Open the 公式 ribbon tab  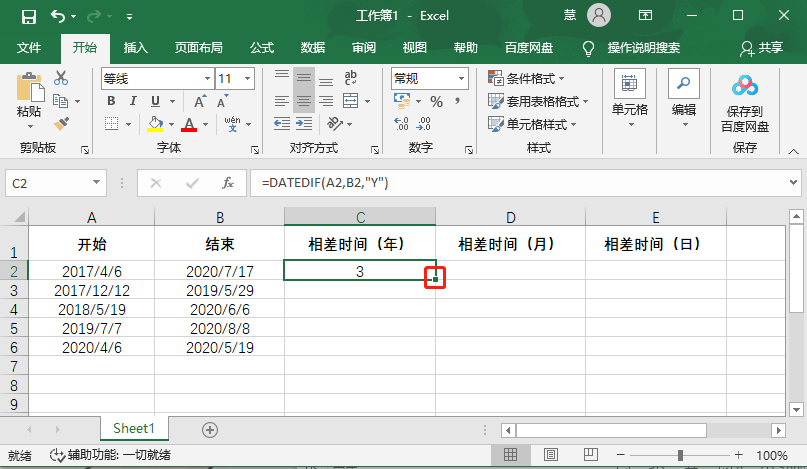[262, 47]
